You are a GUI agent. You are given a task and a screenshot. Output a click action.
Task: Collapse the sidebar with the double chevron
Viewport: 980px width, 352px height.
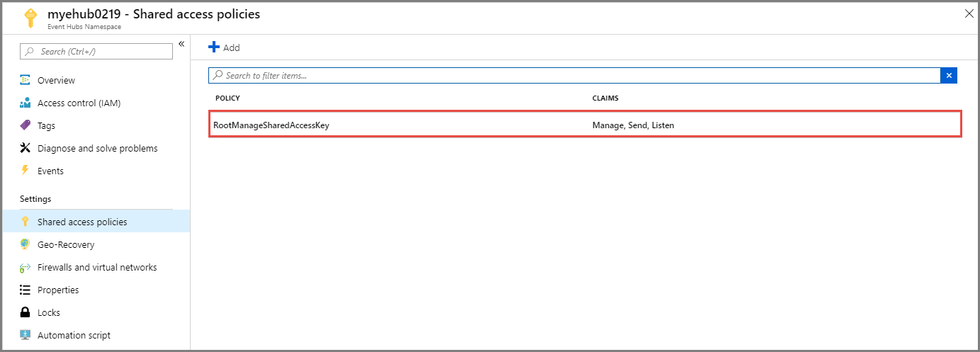tap(181, 44)
